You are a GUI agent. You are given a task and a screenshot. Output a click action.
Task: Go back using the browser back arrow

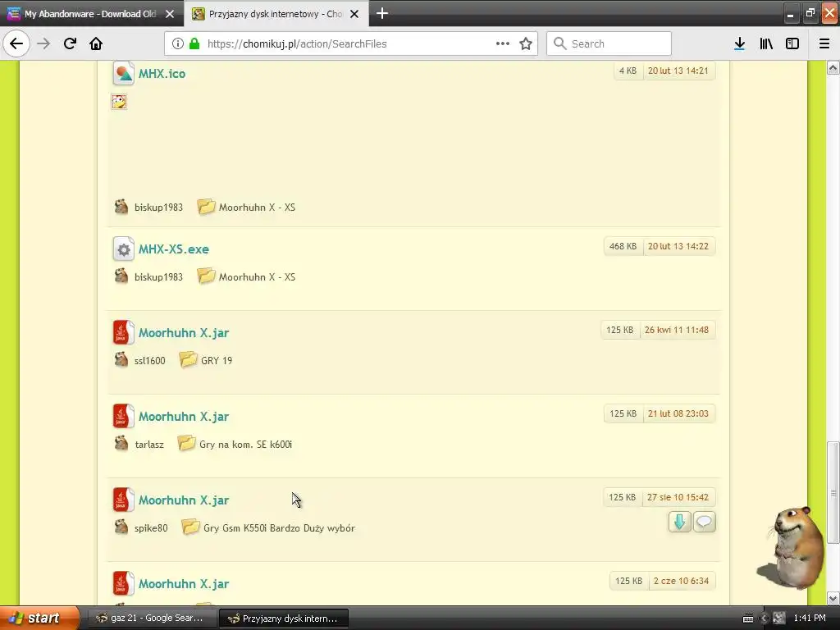16,43
